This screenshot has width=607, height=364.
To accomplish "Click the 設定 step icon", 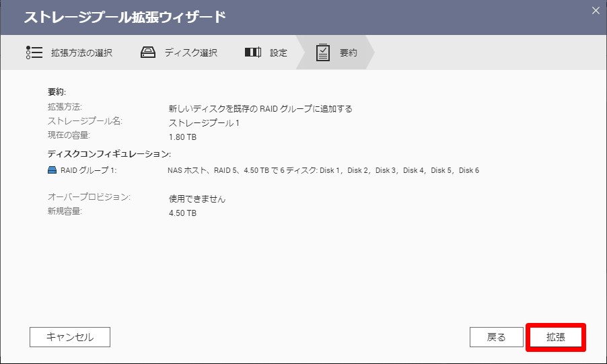I will pos(253,52).
